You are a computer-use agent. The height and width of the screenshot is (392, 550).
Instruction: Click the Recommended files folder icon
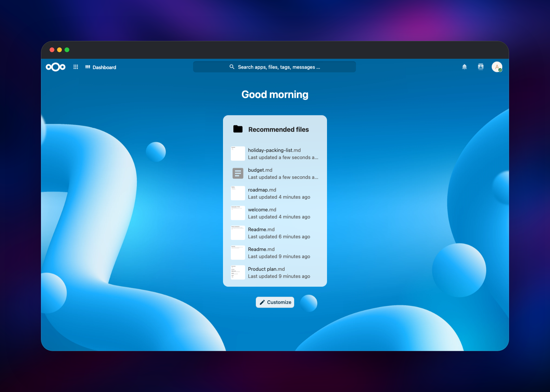238,129
